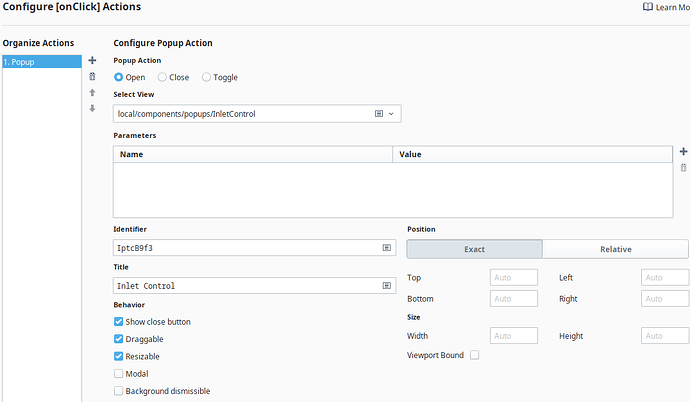The height and width of the screenshot is (402, 690).
Task: Move the selected action down
Action: [92, 108]
